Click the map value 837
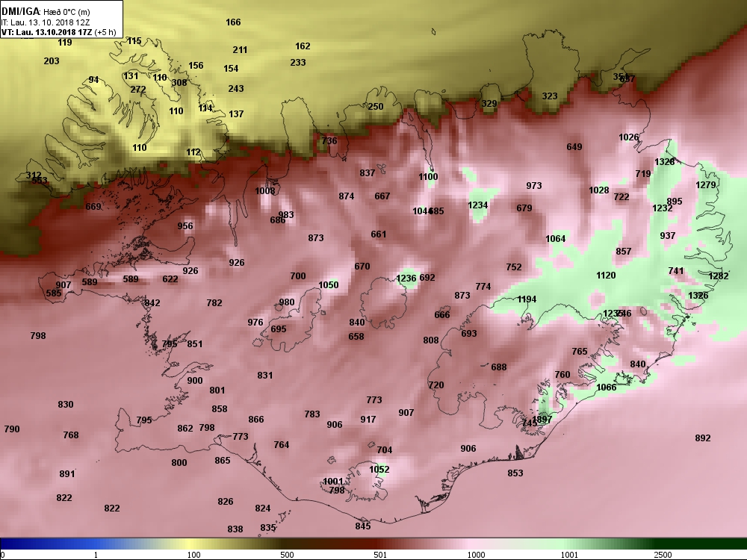 (368, 173)
